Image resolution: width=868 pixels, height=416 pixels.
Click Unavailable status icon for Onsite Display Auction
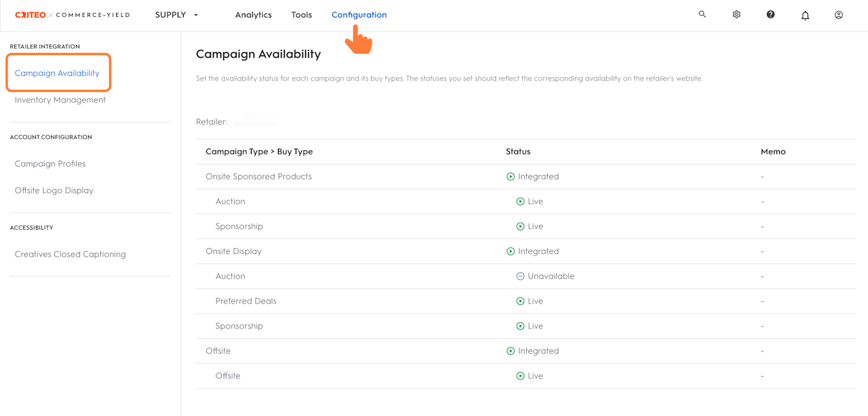click(520, 276)
